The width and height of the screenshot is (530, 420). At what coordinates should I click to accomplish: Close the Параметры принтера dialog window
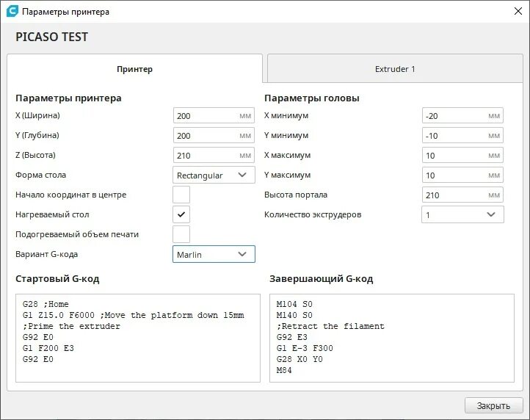518,11
